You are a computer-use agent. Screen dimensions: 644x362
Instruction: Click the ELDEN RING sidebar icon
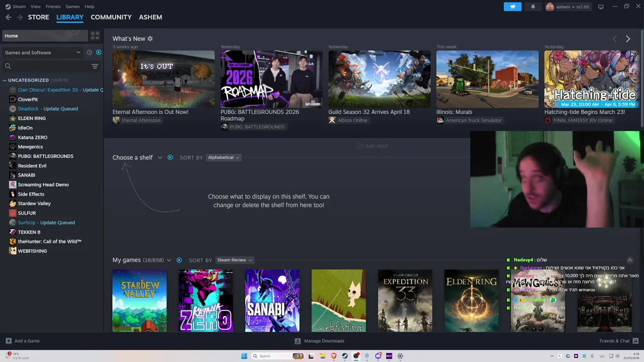13,118
